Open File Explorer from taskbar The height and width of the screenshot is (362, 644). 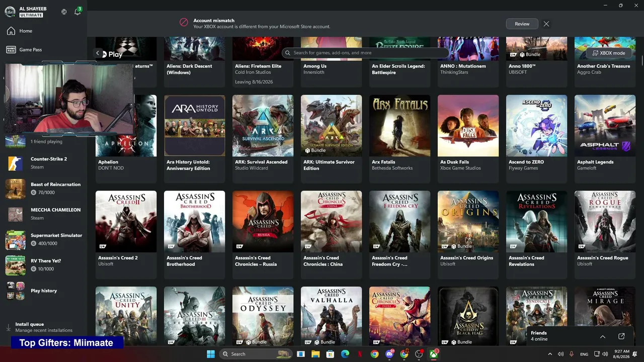pyautogui.click(x=315, y=354)
